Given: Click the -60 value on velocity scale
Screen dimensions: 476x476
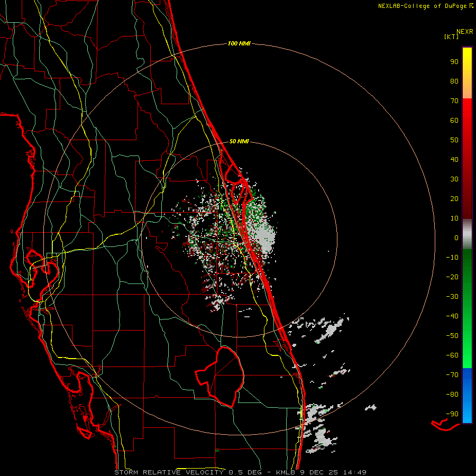Looking at the screenshot, I should 452,355.
